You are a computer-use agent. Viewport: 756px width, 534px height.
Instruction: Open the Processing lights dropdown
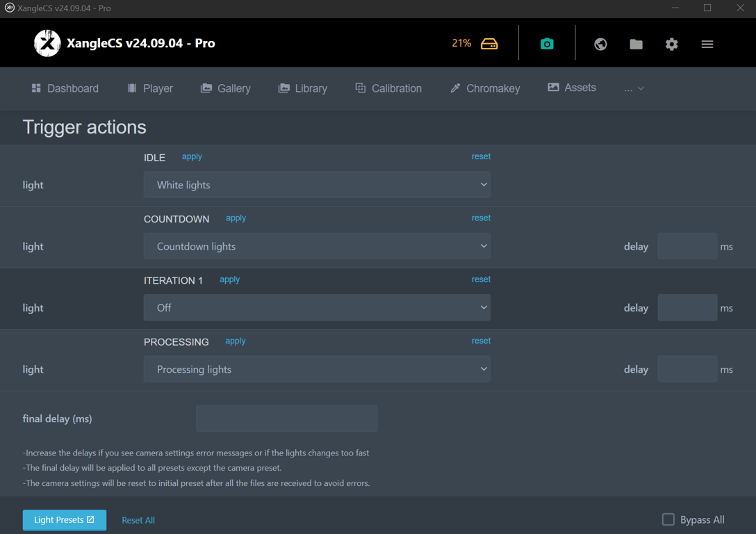[317, 369]
